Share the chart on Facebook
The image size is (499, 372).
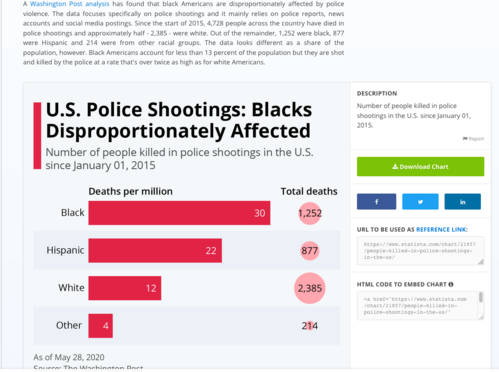pos(376,202)
